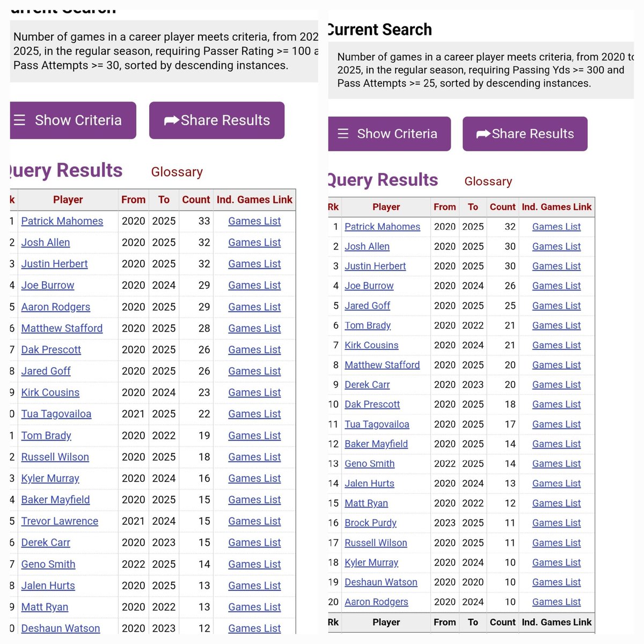Click share arrow icon in left Share Results button
Screen dimensions: 644x644
(x=172, y=120)
